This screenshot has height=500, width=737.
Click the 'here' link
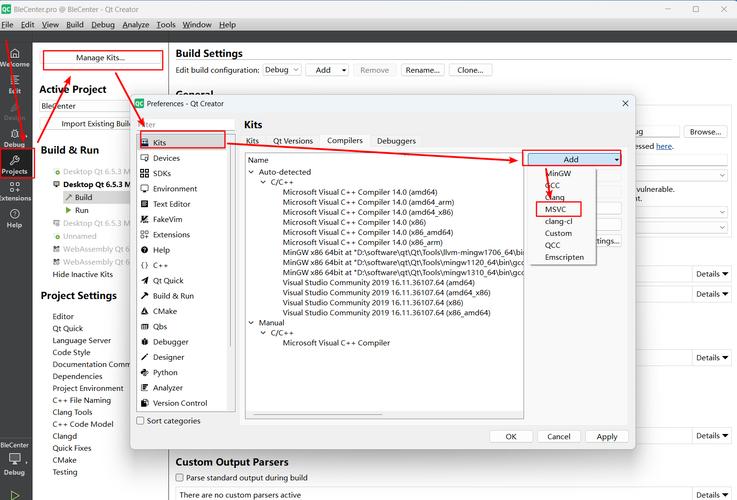coord(664,146)
